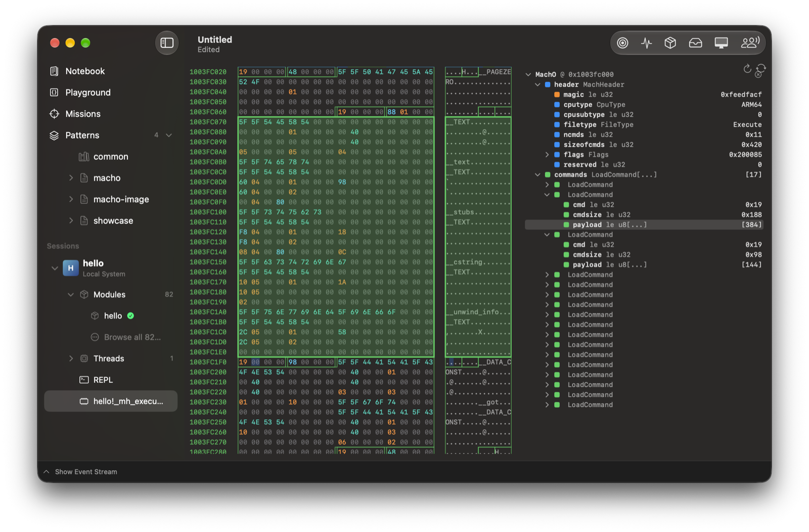Click the orange swatch beside magic
Screen dimensions: 809x532
click(x=557, y=95)
